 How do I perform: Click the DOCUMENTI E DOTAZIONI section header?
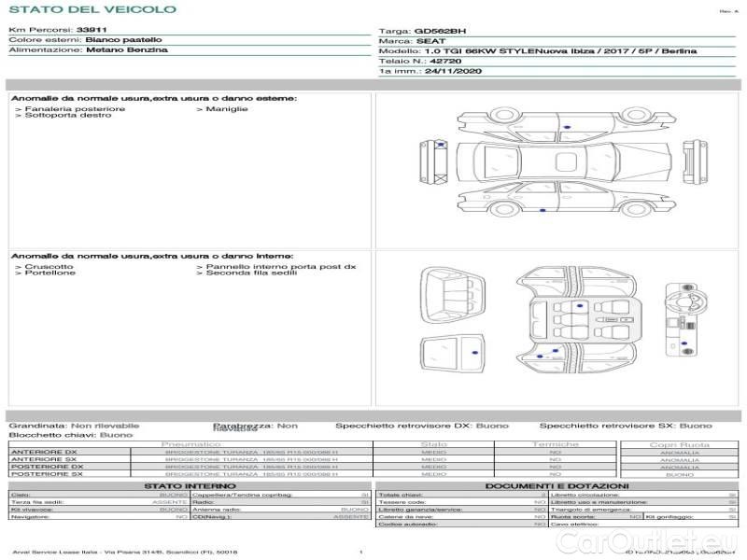(557, 486)
